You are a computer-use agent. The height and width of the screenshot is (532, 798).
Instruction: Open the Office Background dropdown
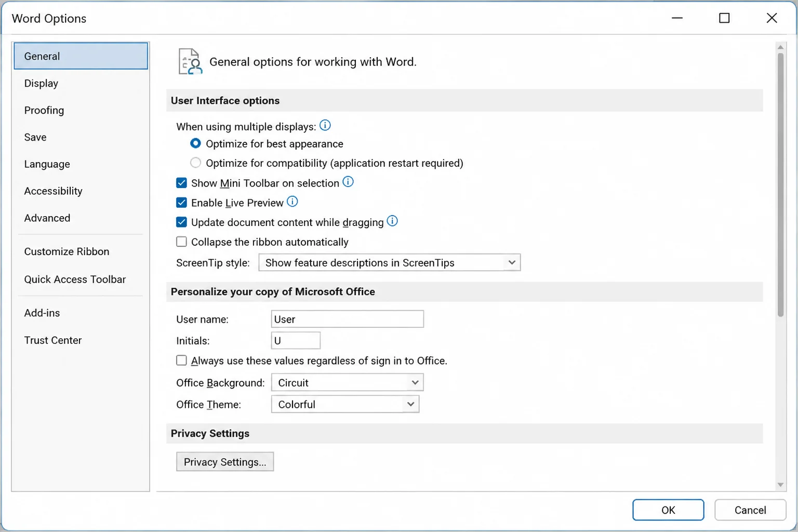point(348,382)
